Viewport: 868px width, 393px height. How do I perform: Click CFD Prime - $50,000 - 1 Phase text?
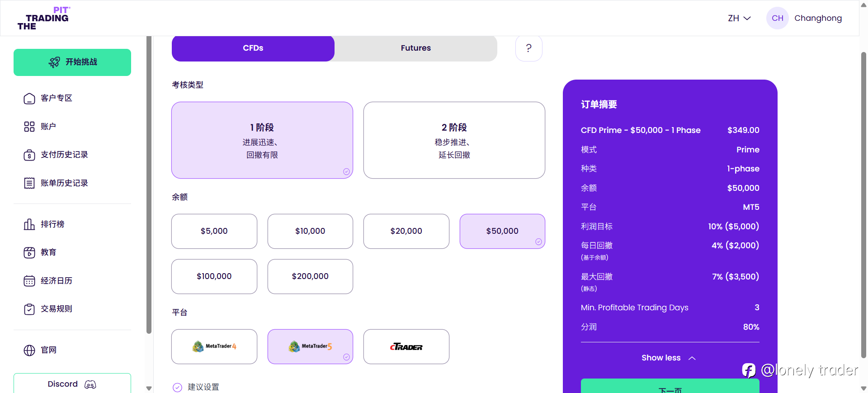tap(641, 130)
